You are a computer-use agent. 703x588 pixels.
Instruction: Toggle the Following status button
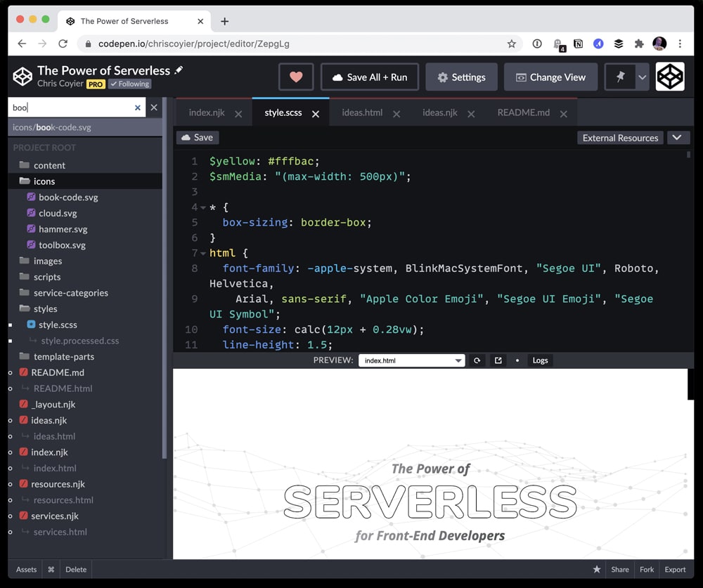[x=129, y=84]
